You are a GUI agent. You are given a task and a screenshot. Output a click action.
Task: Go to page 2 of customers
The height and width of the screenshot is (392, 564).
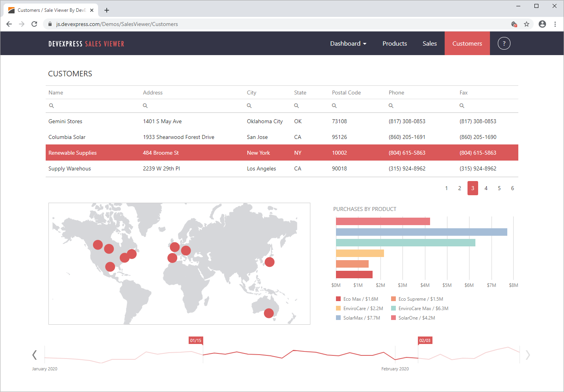click(460, 188)
